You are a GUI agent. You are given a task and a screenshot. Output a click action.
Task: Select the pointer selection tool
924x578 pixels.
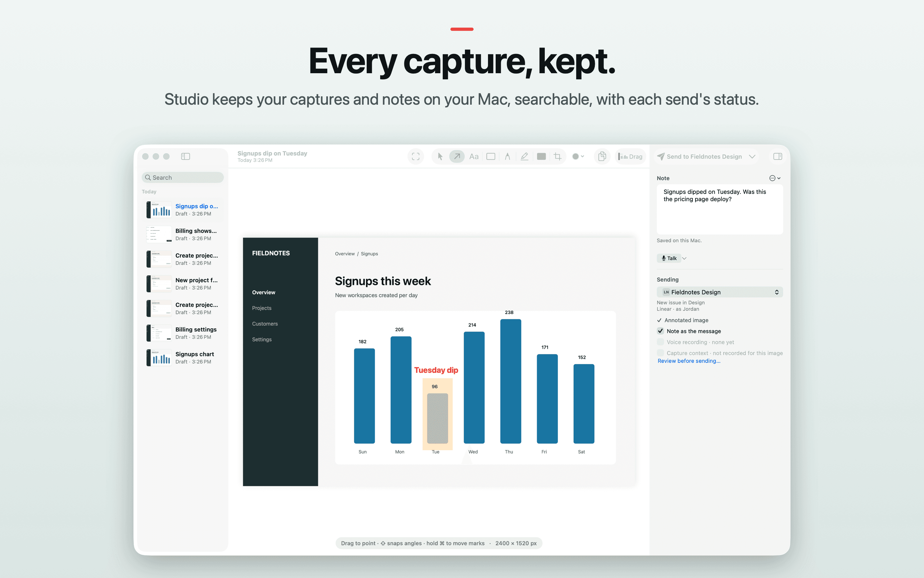click(x=440, y=156)
